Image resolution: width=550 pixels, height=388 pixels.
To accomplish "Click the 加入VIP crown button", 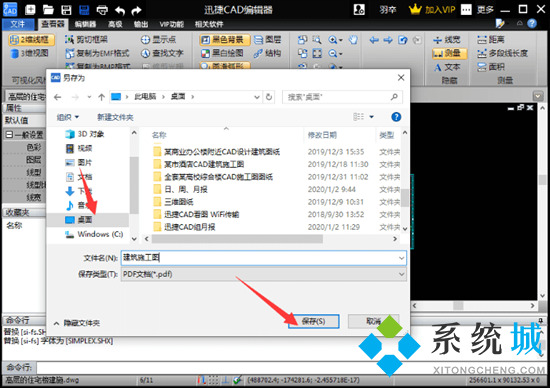I will [432, 10].
